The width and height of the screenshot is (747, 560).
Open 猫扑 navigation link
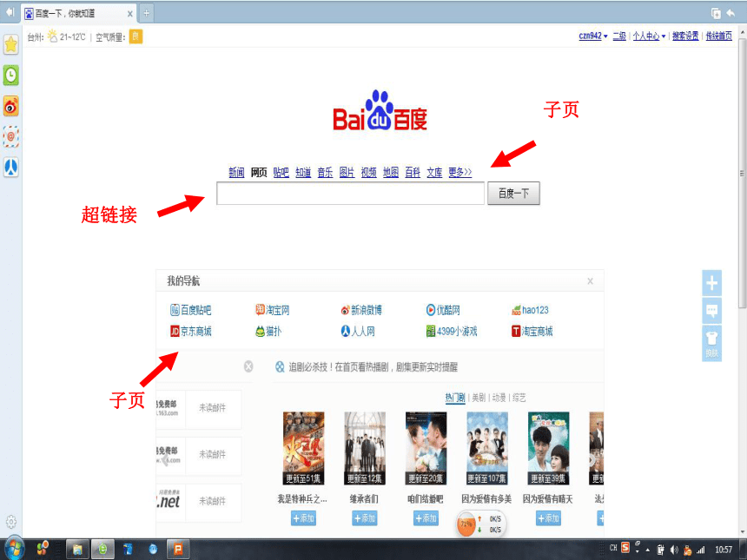(268, 331)
